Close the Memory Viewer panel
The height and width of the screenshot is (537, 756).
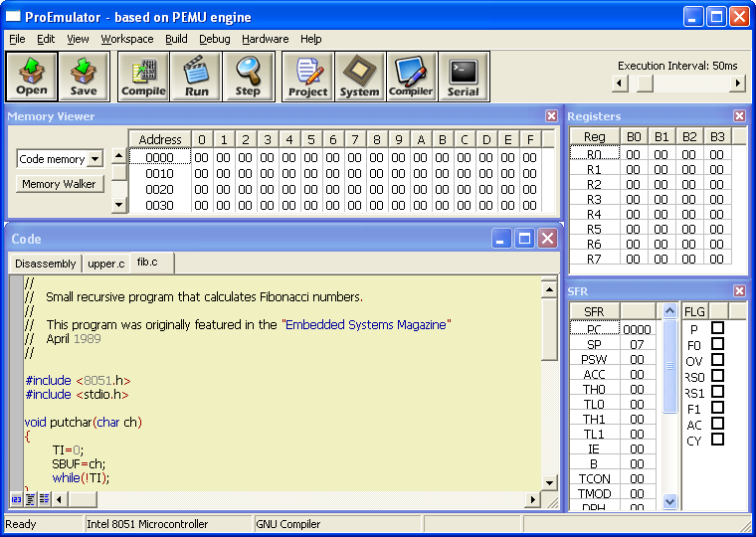(551, 115)
